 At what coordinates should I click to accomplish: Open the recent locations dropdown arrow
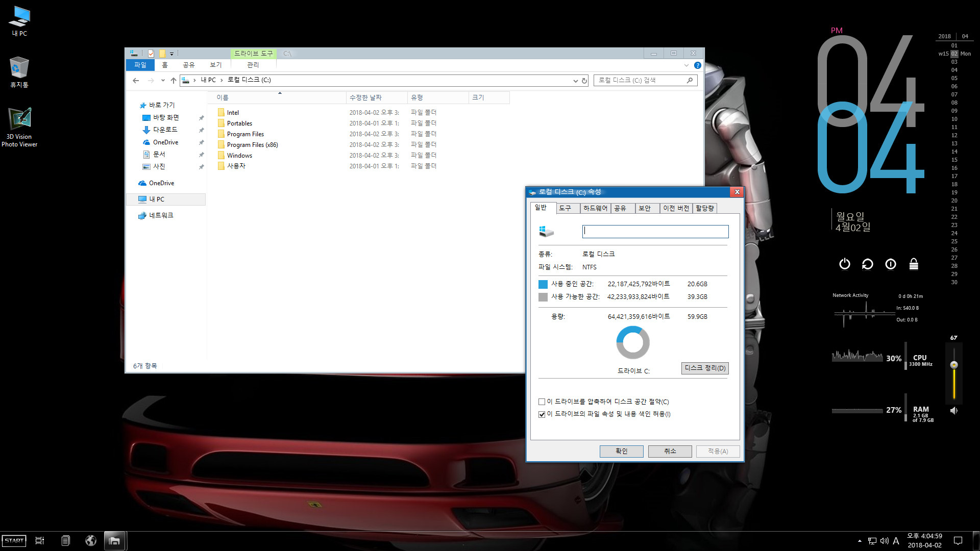[163, 81]
